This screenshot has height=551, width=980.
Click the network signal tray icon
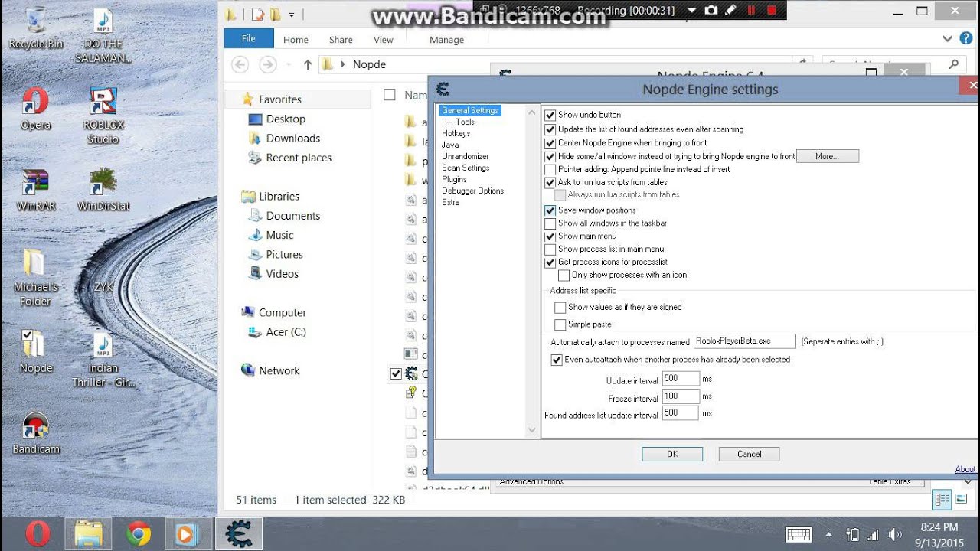(874, 534)
